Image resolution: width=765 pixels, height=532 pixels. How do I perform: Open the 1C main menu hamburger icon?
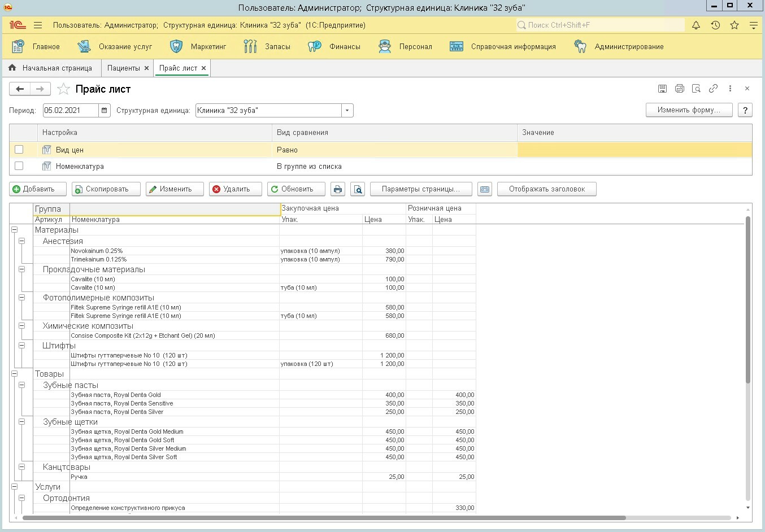[x=38, y=25]
